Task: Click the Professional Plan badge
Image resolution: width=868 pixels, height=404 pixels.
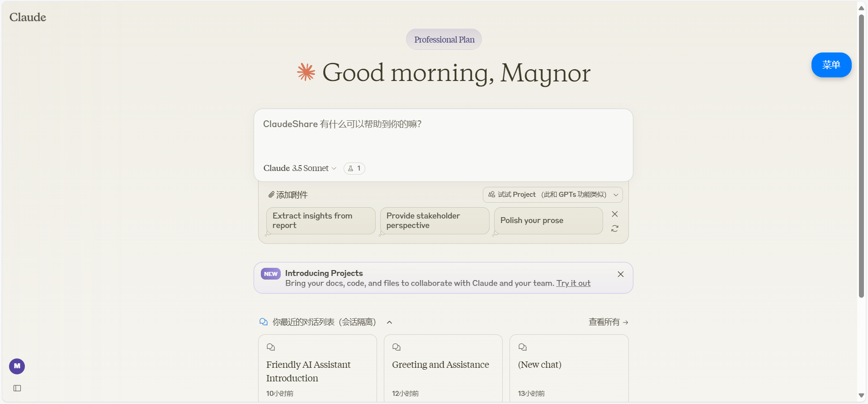Action: (444, 39)
